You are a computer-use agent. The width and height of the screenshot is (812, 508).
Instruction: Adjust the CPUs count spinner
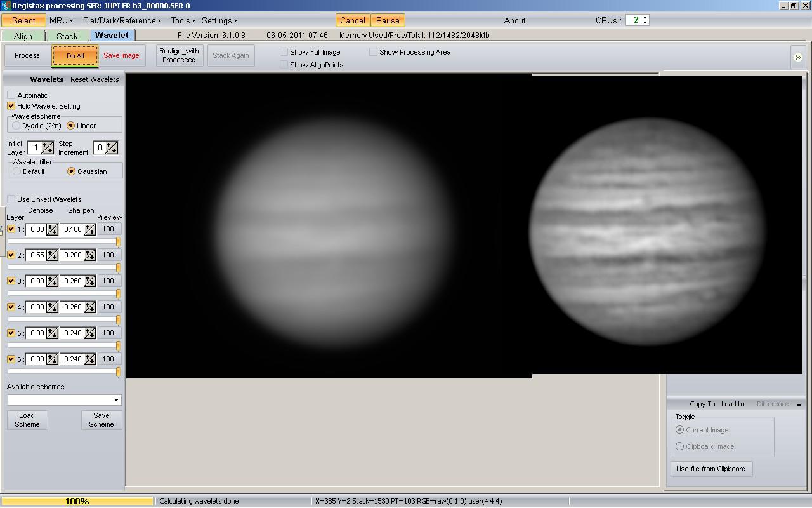coord(645,20)
